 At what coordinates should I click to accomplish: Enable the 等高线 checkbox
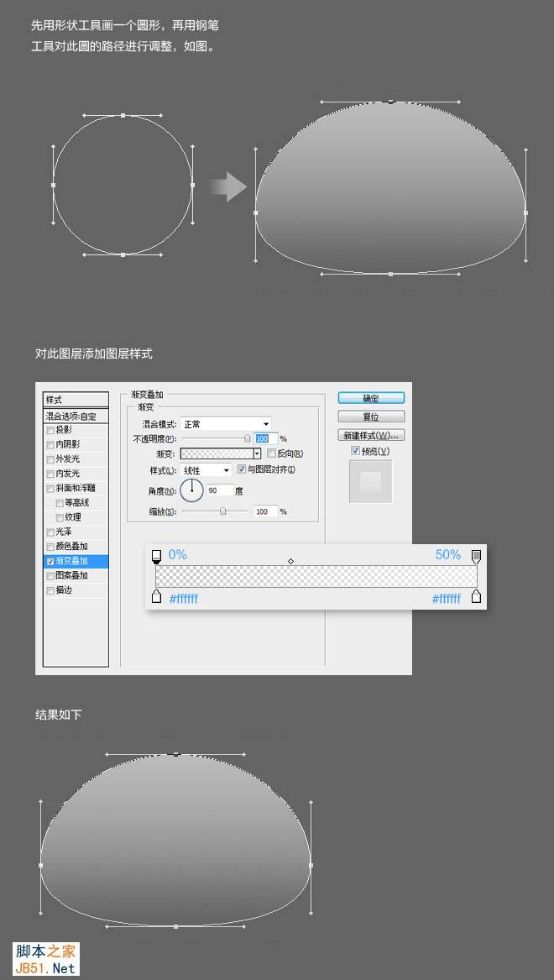pos(60,502)
